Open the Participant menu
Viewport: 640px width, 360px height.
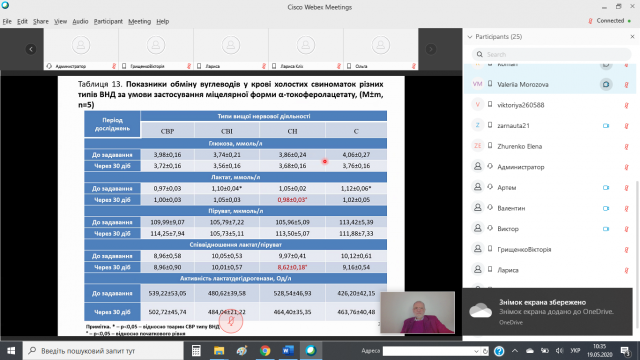108,21
